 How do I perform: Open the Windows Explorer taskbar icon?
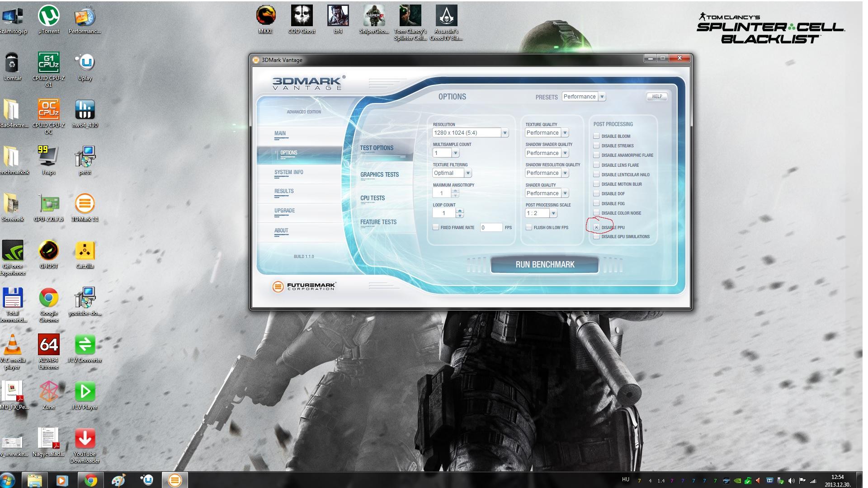coord(35,480)
